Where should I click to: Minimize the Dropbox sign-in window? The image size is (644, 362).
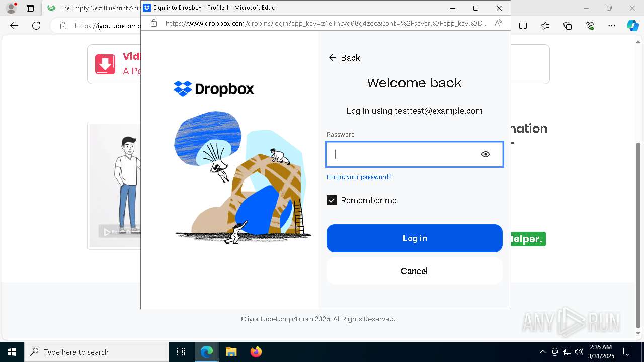pos(453,8)
